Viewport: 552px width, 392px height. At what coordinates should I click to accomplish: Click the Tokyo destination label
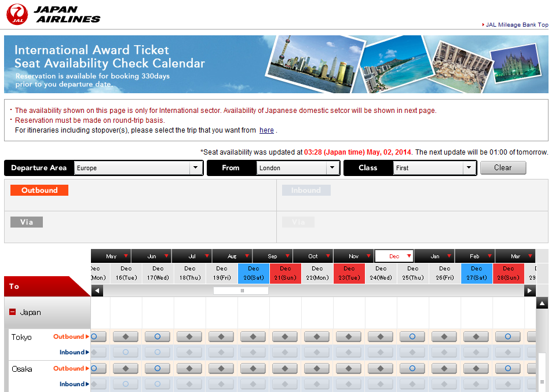pyautogui.click(x=21, y=338)
